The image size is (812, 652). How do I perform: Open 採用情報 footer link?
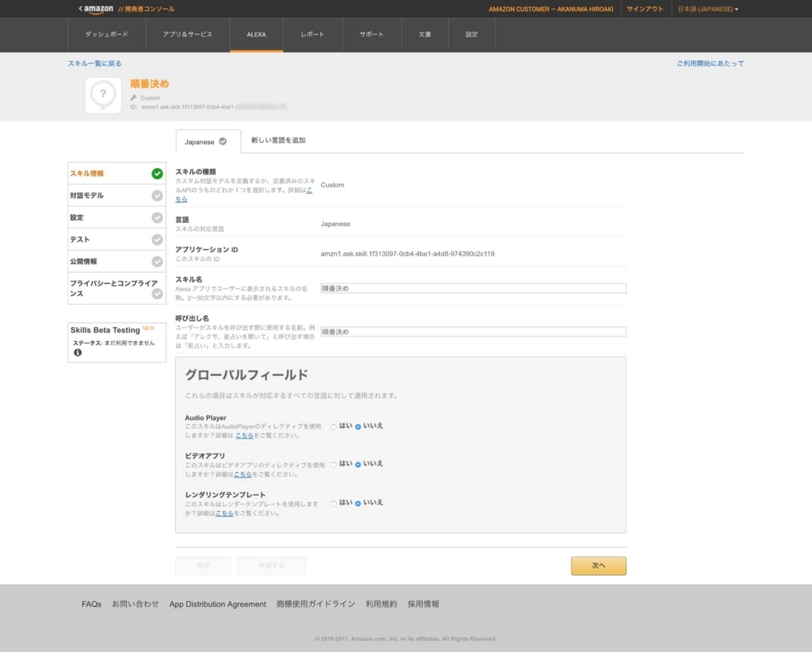tap(423, 604)
